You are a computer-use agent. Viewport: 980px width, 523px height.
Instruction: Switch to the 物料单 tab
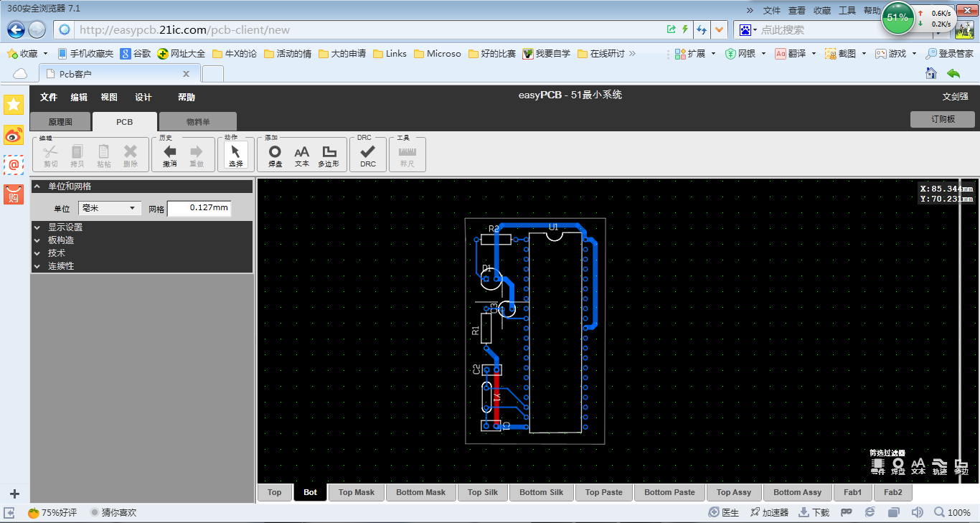coord(198,122)
